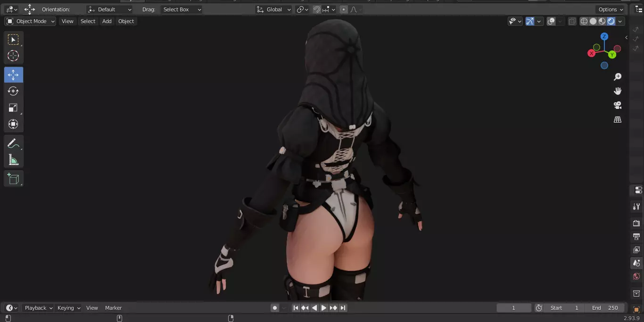Open the timeline View menu
This screenshot has height=322, width=644.
click(92, 308)
